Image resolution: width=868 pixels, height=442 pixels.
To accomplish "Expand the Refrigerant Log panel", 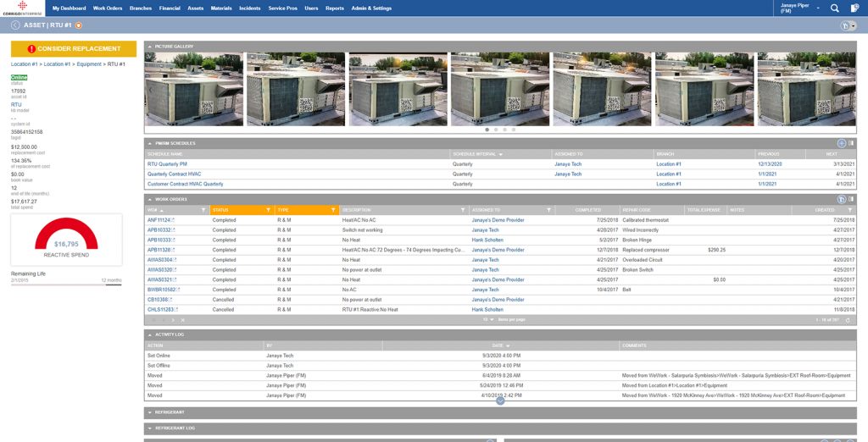I will point(150,428).
